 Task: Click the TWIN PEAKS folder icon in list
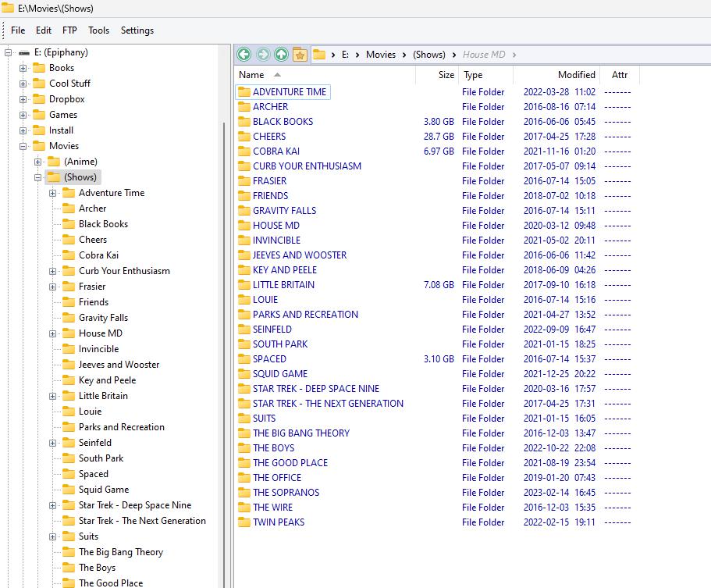pyautogui.click(x=244, y=522)
